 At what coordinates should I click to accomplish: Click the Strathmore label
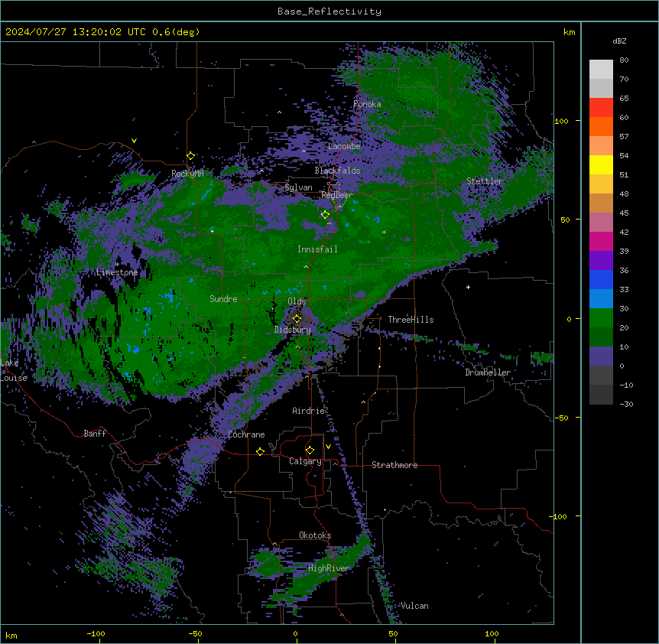394,465
